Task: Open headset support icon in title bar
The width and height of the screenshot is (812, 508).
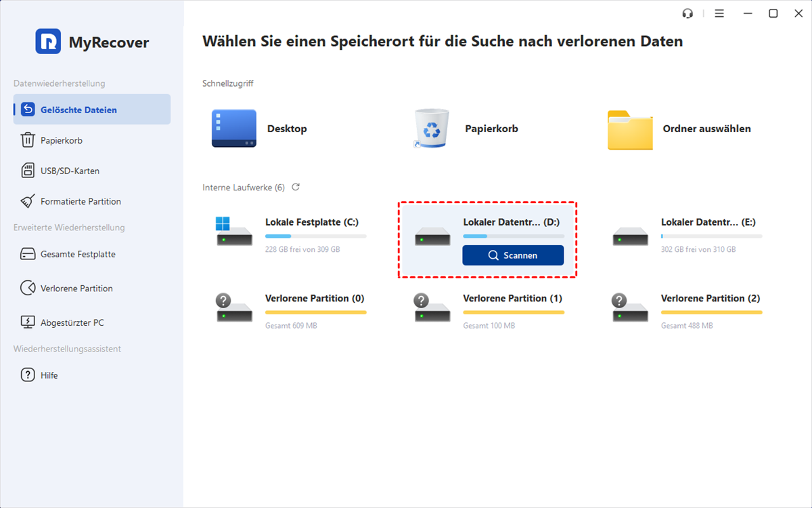Action: (688, 14)
